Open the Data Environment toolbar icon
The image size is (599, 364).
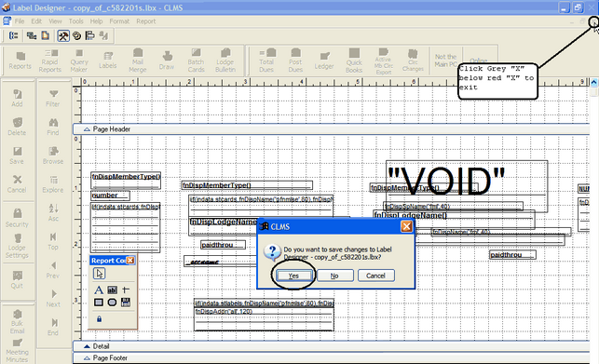(x=32, y=35)
